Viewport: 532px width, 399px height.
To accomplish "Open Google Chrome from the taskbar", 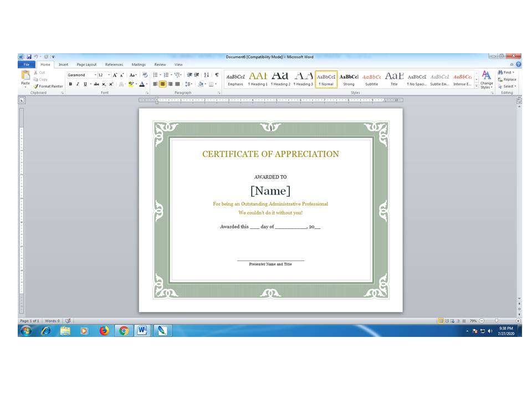I will coord(123,331).
